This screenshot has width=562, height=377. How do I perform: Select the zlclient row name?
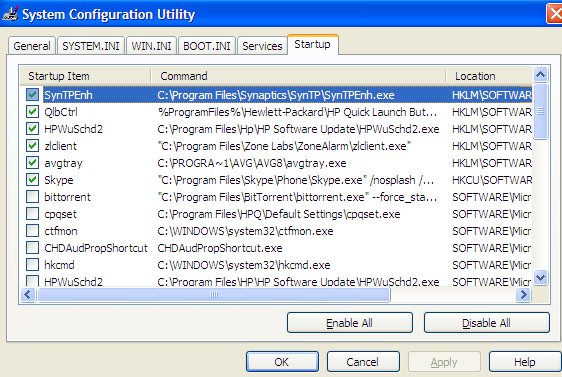click(60, 146)
